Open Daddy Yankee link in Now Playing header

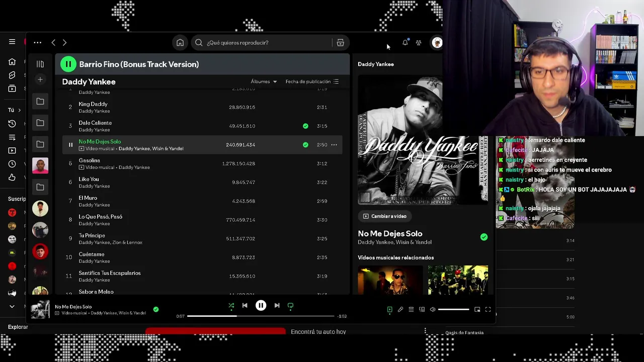coord(376,64)
